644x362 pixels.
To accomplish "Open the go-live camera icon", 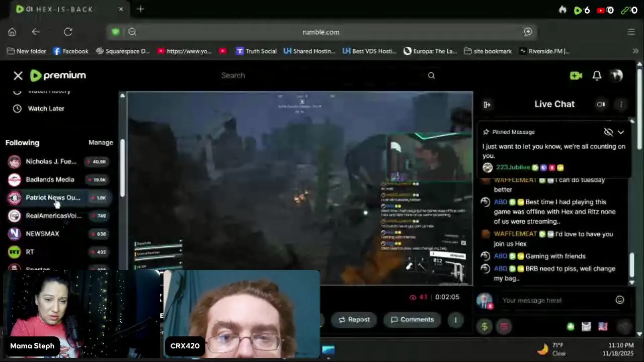I will coord(576,75).
